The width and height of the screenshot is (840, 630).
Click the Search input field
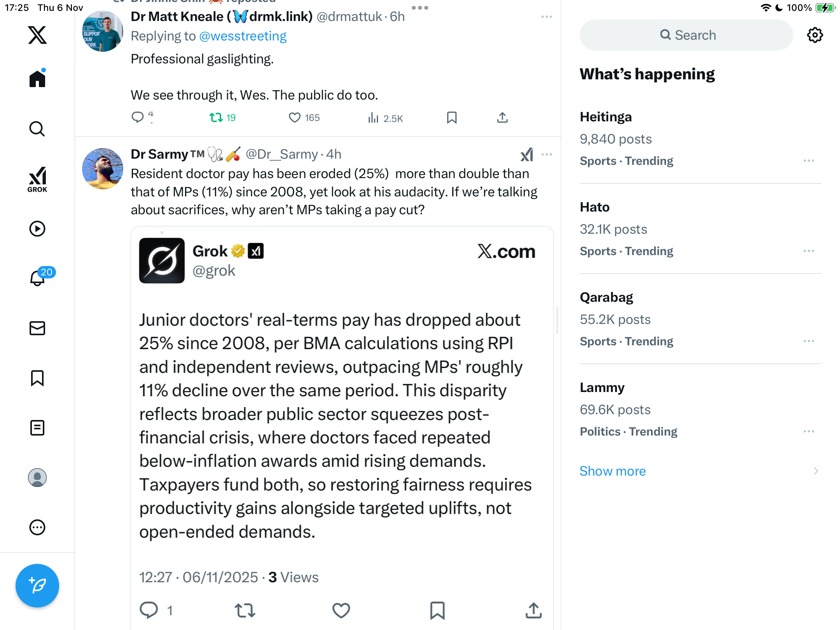686,35
